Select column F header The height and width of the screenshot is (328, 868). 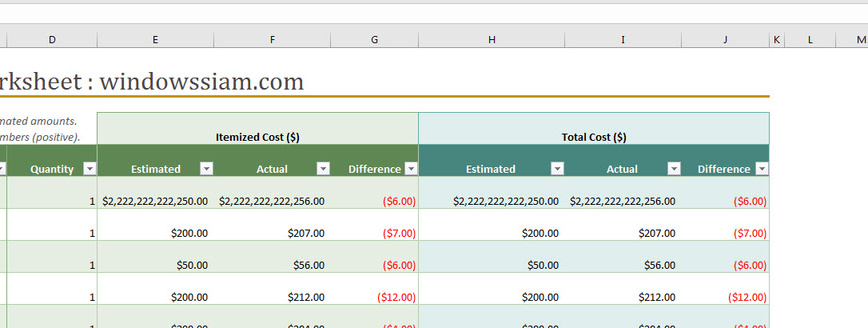(x=273, y=40)
